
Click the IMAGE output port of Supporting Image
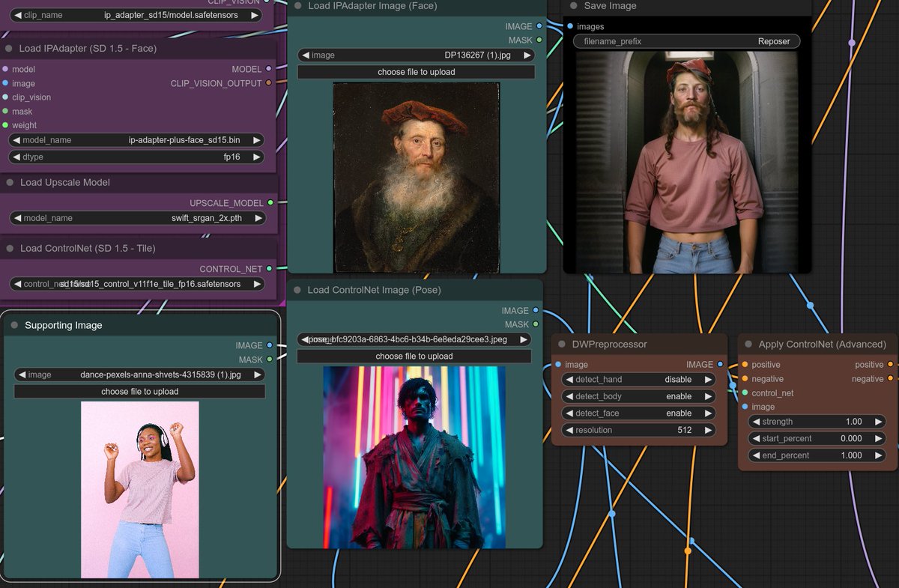pyautogui.click(x=270, y=345)
